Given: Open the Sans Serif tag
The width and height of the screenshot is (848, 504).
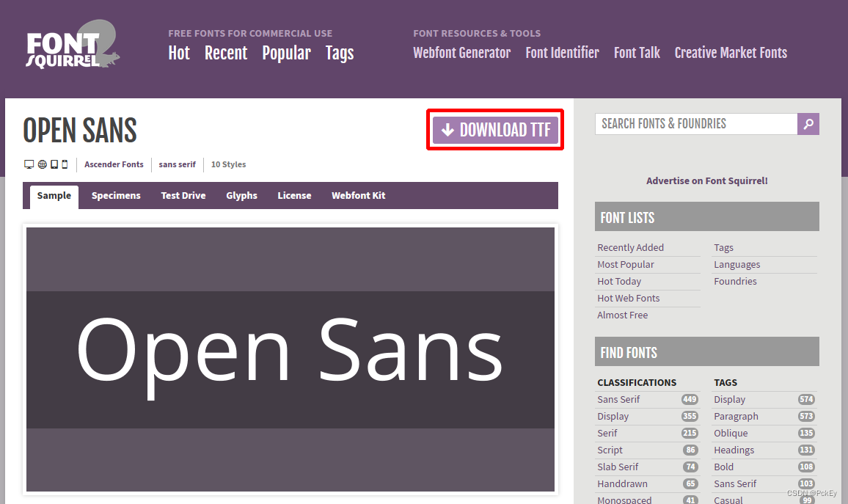Looking at the screenshot, I should coord(735,483).
